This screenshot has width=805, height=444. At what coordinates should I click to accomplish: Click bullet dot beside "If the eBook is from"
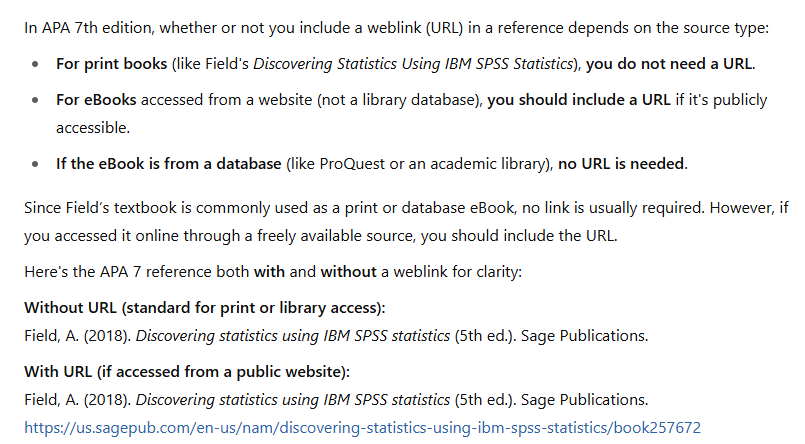coord(35,164)
